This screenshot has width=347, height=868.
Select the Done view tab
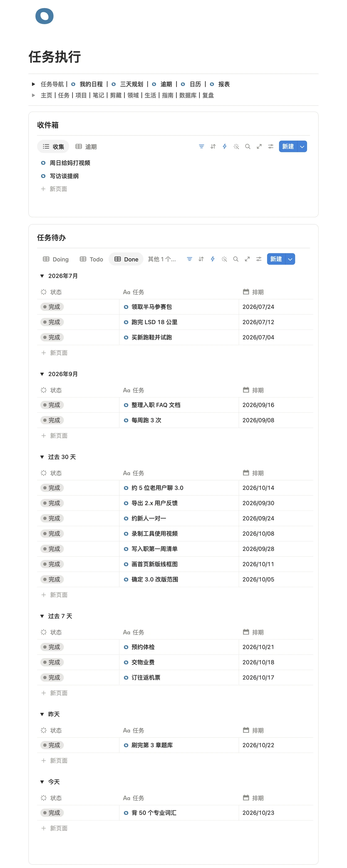126,259
